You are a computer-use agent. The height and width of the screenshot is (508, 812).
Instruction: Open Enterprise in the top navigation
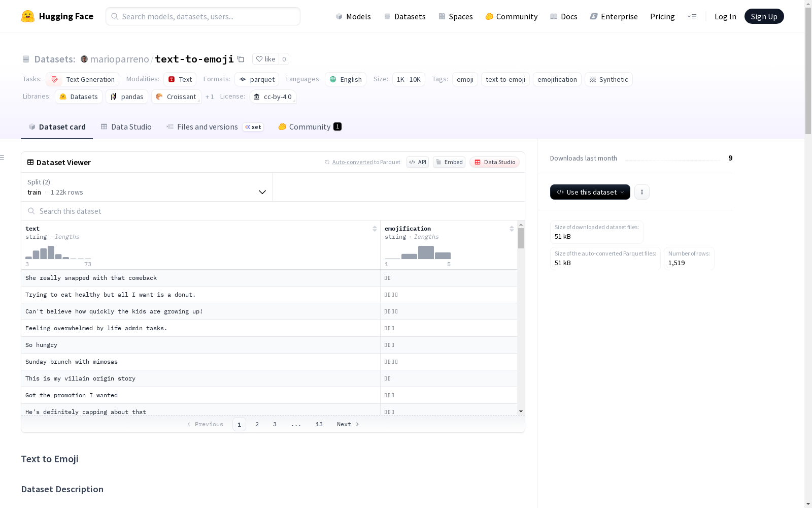[x=614, y=16]
